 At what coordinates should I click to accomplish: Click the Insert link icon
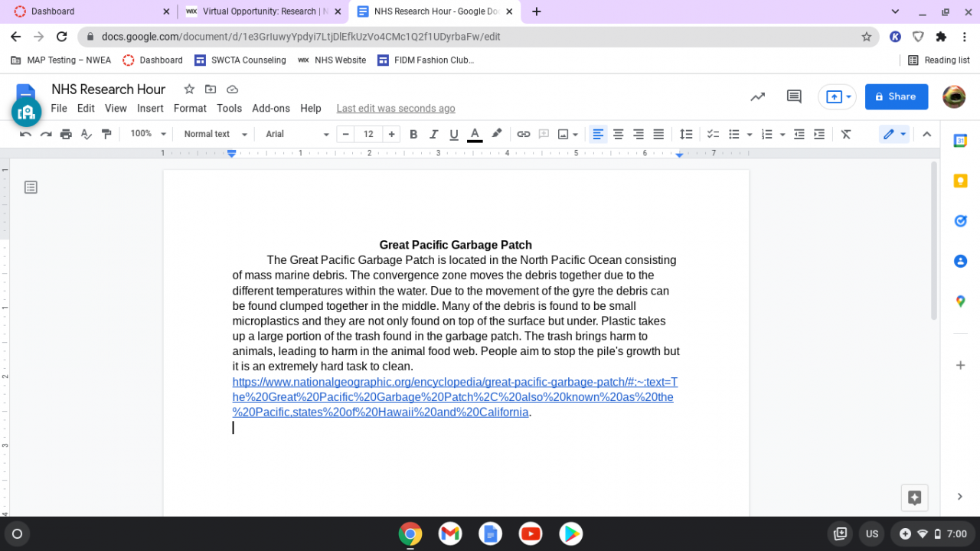pyautogui.click(x=524, y=134)
